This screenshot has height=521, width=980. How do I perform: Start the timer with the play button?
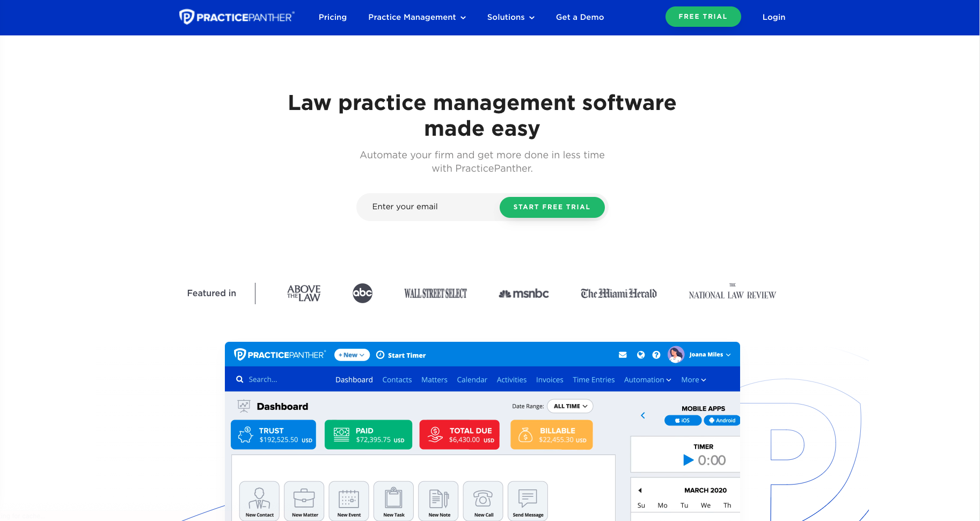[x=689, y=460]
